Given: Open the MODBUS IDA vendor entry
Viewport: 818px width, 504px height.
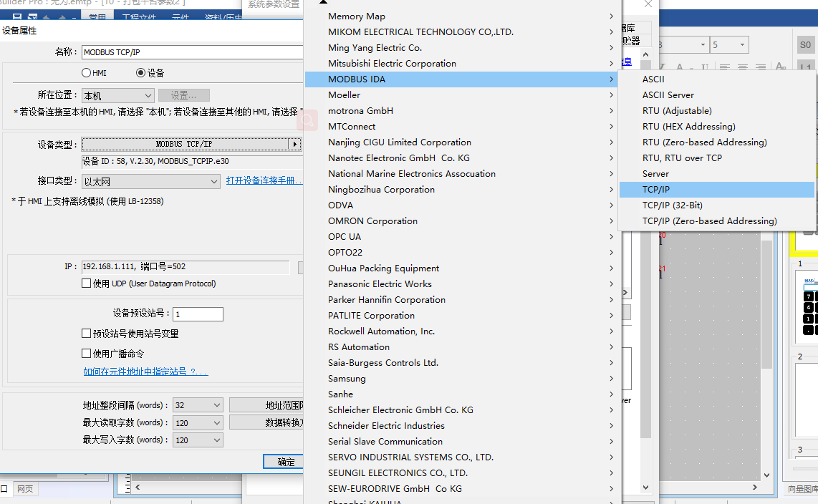Looking at the screenshot, I should (x=462, y=79).
